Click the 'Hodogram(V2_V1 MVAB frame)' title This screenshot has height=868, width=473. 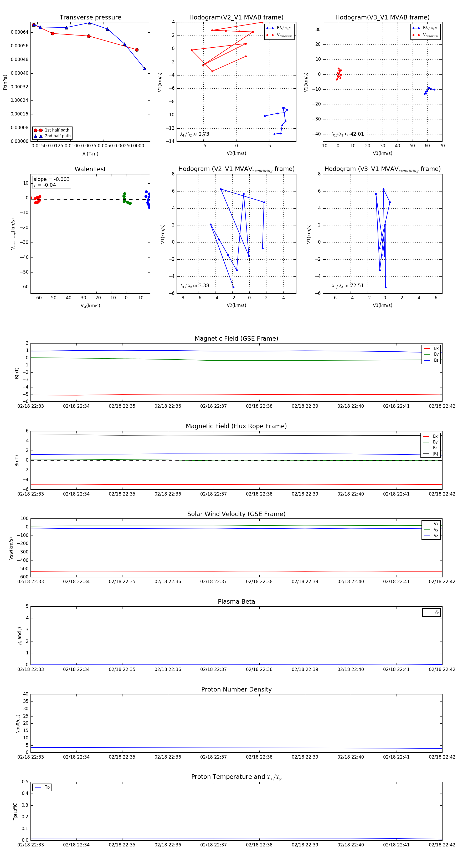236,18
